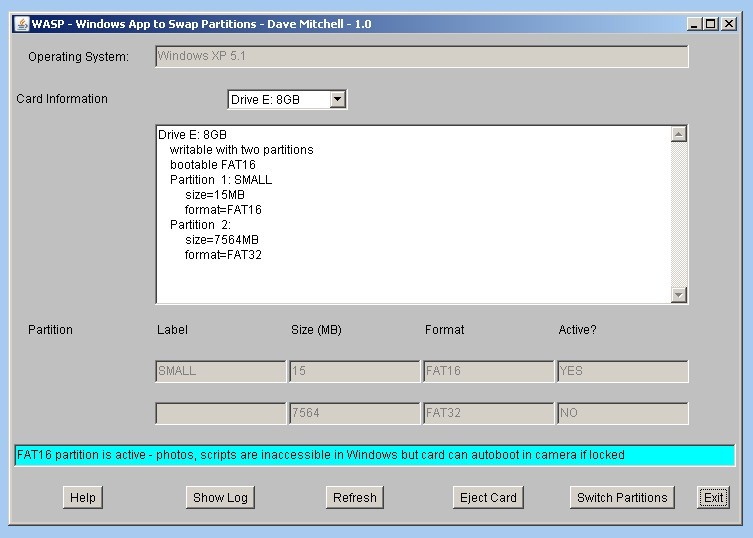753x538 pixels.
Task: Exit the WASP application
Action: point(713,498)
